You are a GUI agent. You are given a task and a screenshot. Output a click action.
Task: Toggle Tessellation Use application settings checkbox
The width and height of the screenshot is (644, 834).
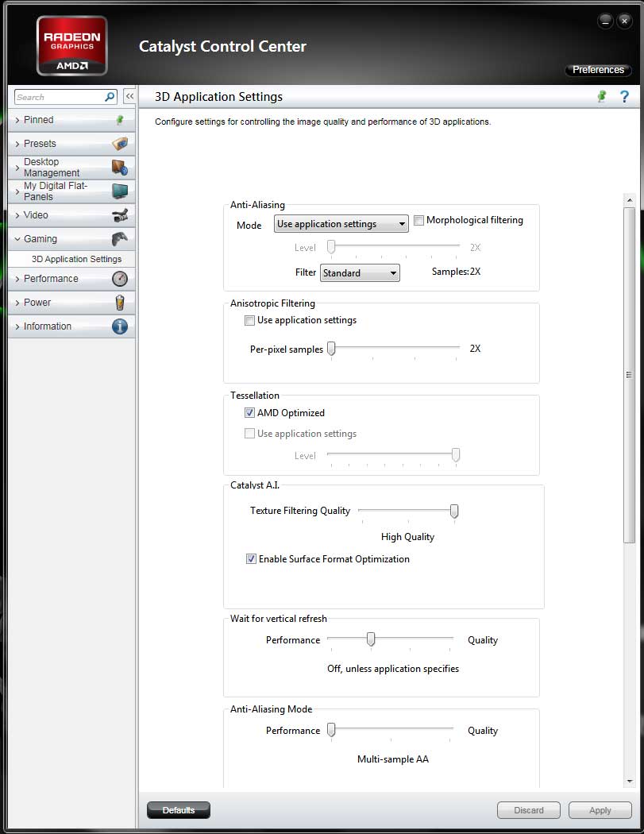pos(249,434)
